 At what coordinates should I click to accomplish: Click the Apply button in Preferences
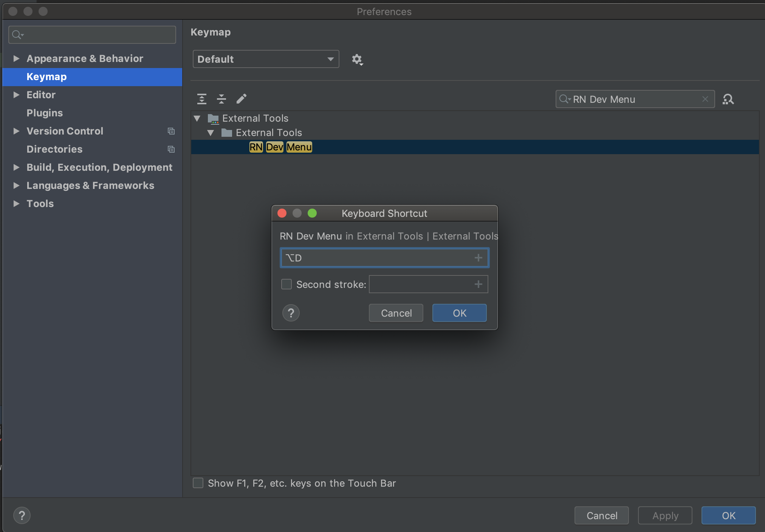coord(665,515)
